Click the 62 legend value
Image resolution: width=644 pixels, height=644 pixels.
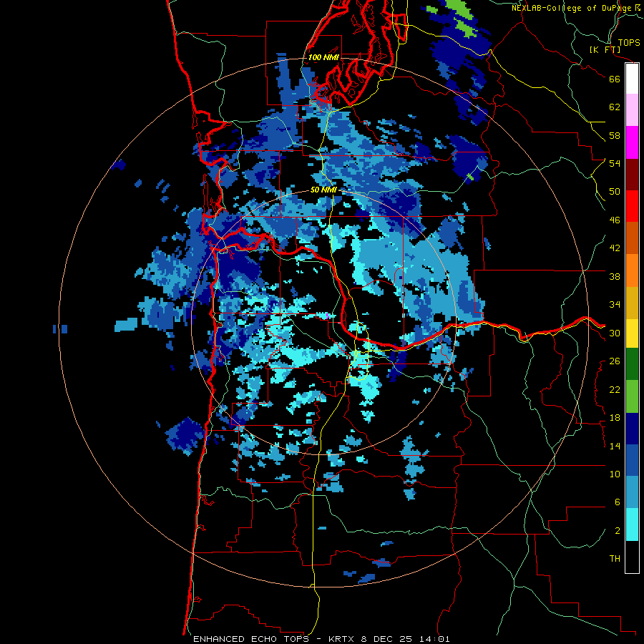(615, 107)
